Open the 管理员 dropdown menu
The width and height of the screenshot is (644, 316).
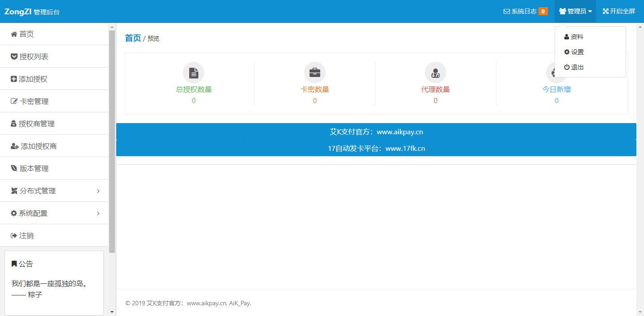point(575,11)
